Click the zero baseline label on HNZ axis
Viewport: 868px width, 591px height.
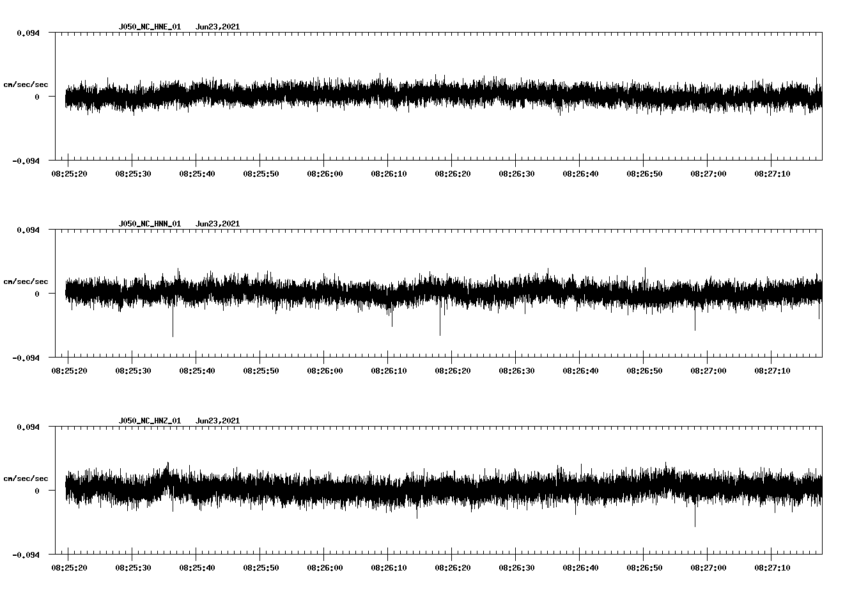tap(37, 491)
